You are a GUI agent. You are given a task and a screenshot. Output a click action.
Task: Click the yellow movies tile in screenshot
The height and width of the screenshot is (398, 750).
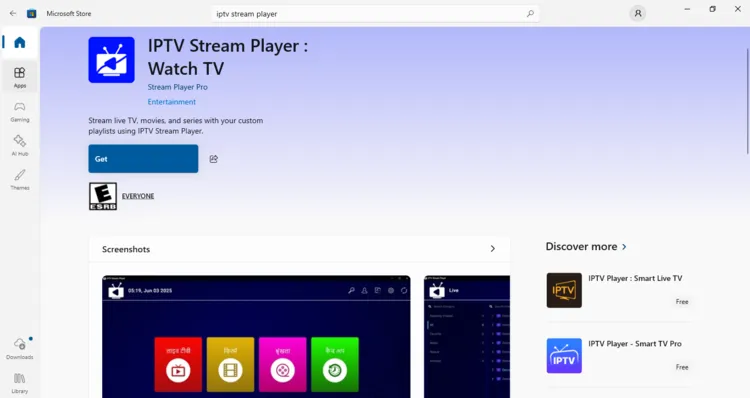tap(230, 365)
